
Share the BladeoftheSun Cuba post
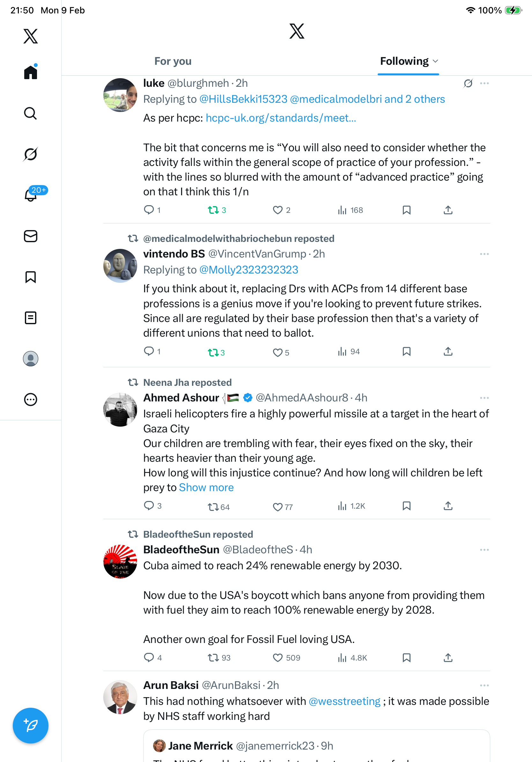pyautogui.click(x=448, y=657)
